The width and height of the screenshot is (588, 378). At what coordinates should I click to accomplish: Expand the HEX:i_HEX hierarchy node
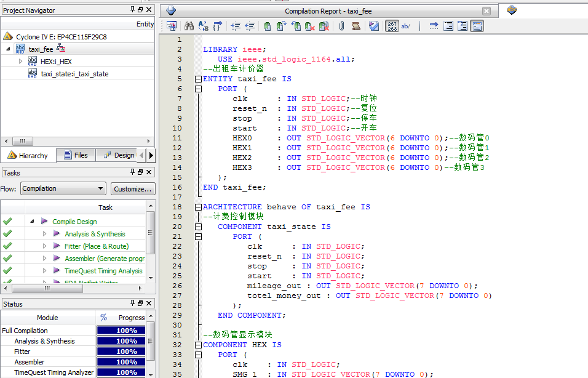pos(20,62)
